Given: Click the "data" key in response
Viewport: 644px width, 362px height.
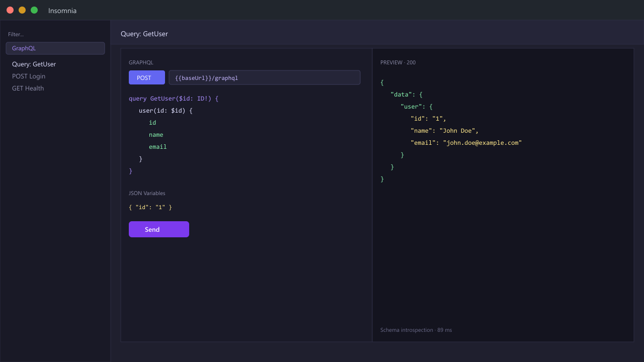Looking at the screenshot, I should point(401,95).
